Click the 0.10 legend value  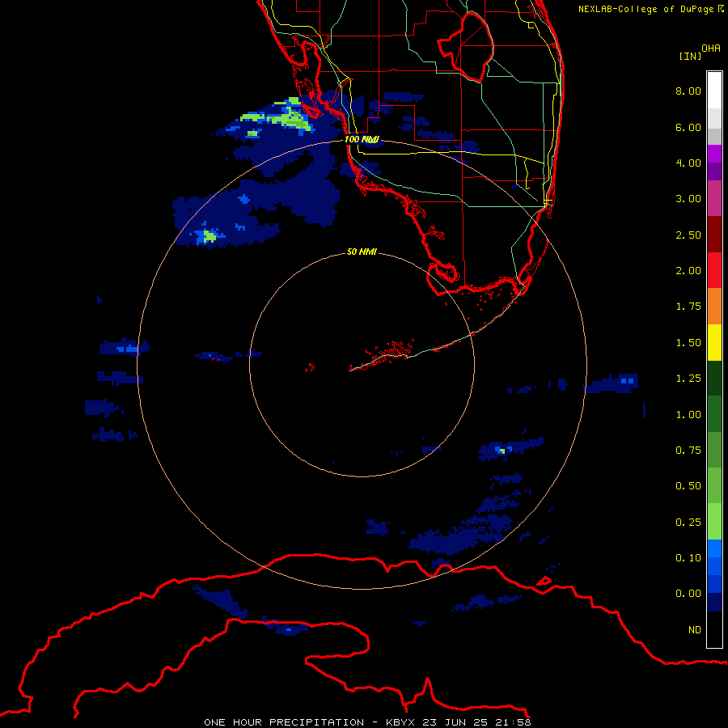688,558
